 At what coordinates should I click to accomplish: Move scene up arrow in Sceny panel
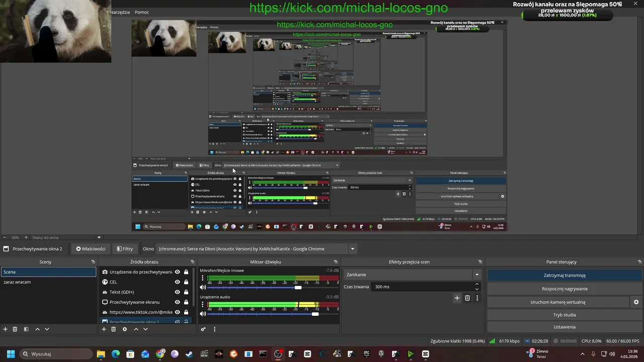(x=37, y=329)
